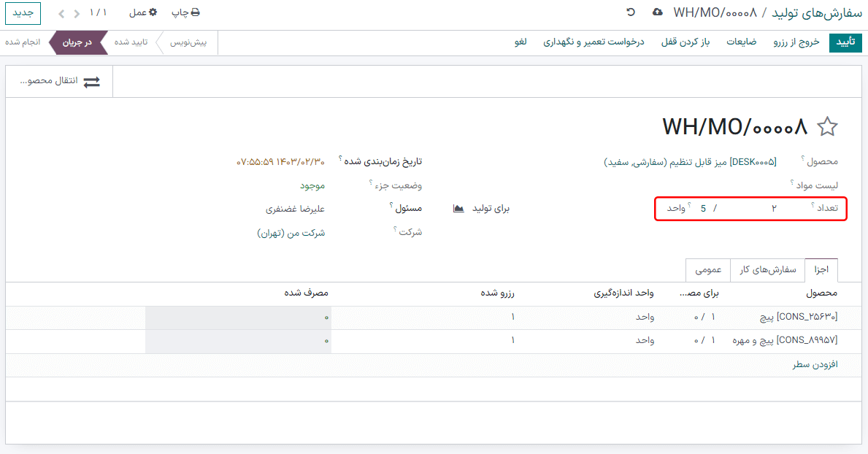Unlock the order via باز کردن قفل
The width and height of the screenshot is (868, 454).
pyautogui.click(x=684, y=43)
